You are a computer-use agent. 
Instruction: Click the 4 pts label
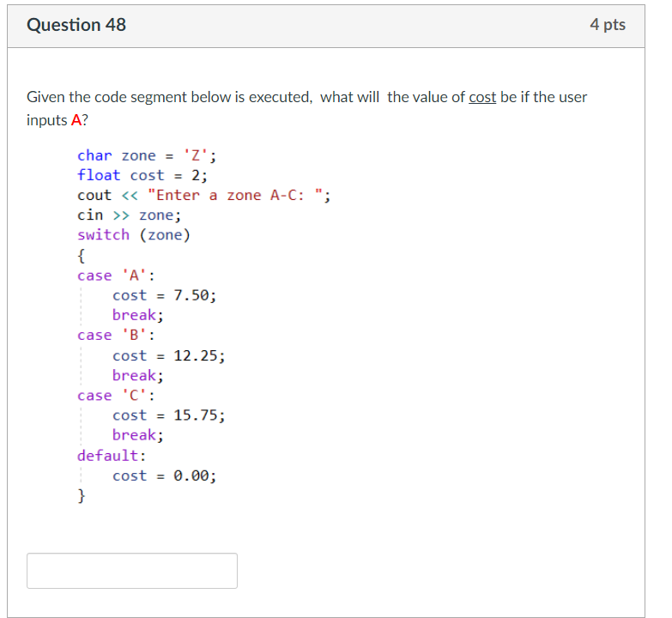click(x=608, y=25)
